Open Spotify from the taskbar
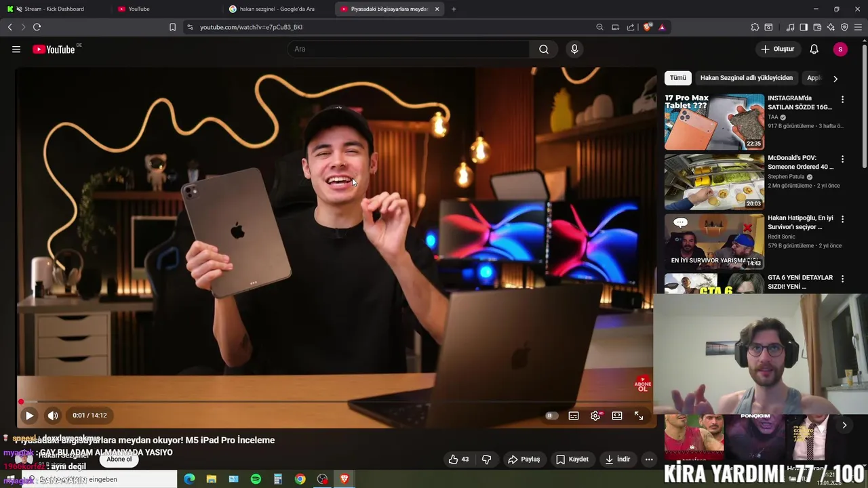This screenshot has height=488, width=868. point(256,479)
